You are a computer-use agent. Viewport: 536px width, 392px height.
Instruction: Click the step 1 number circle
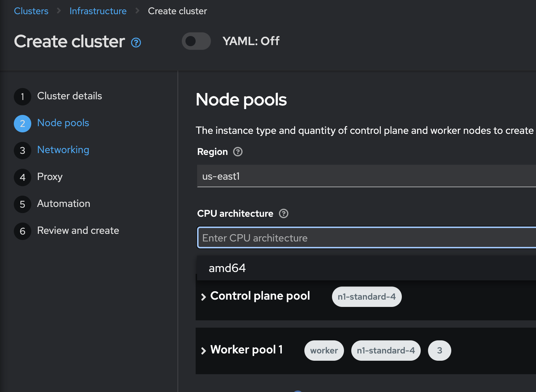pos(23,96)
